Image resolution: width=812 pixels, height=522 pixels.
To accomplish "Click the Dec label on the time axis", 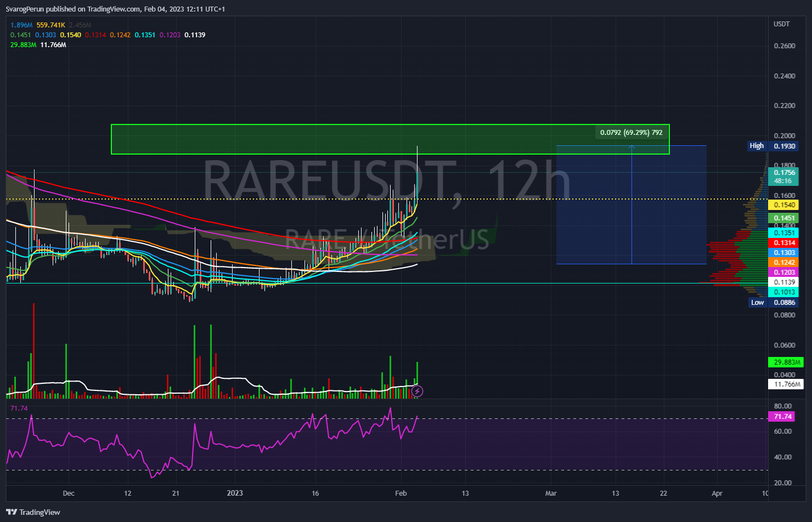I will (x=69, y=493).
